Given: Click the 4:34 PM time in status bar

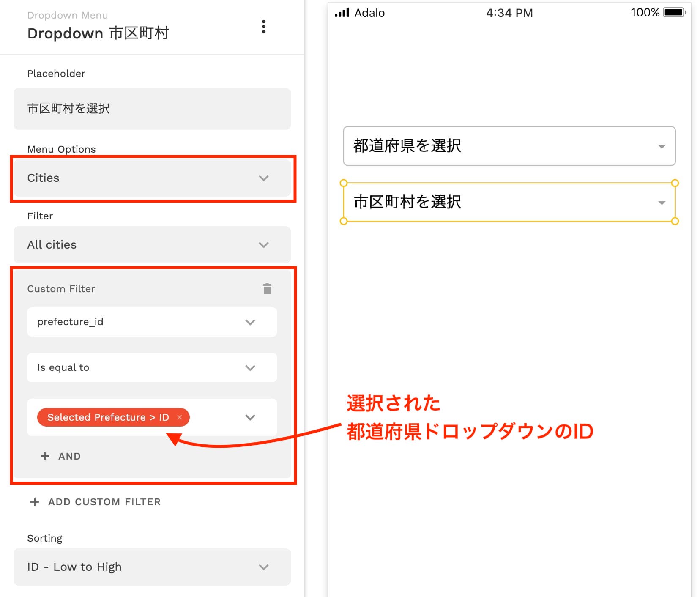Looking at the screenshot, I should [509, 13].
